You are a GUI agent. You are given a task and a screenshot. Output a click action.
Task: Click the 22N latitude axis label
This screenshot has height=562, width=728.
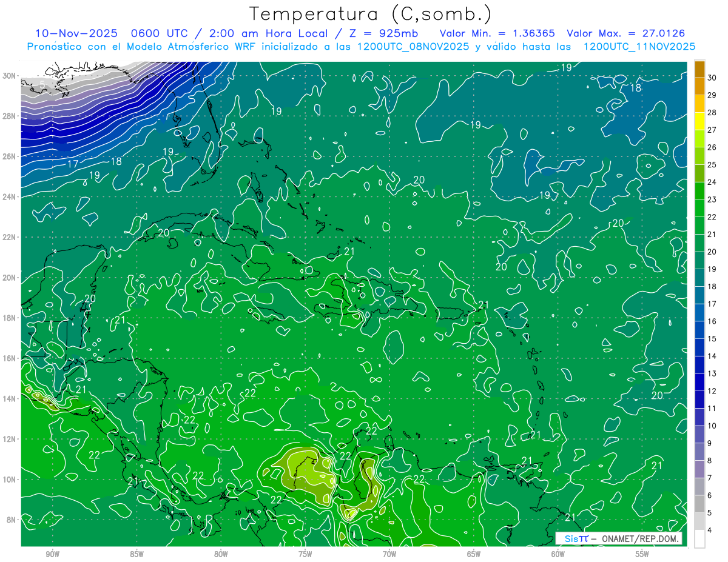click(10, 237)
